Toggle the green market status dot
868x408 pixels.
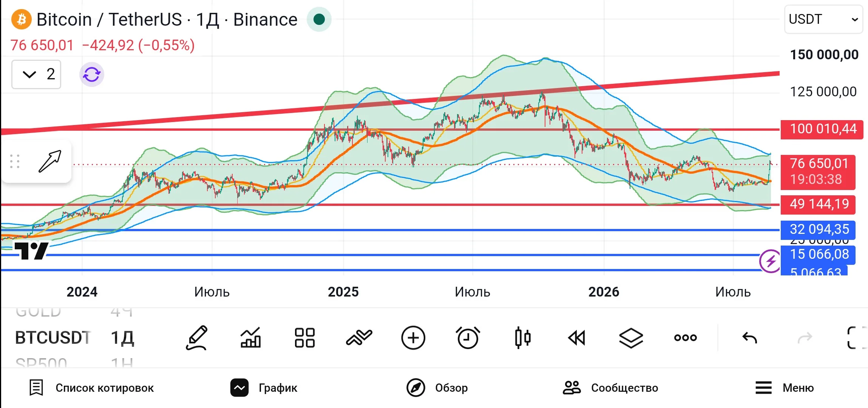(x=319, y=19)
